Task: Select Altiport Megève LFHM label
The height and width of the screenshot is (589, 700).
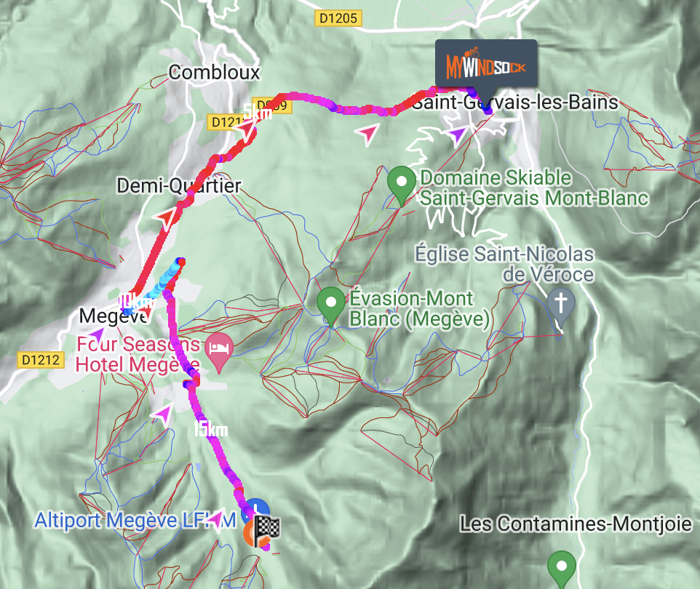Action: coord(135,521)
